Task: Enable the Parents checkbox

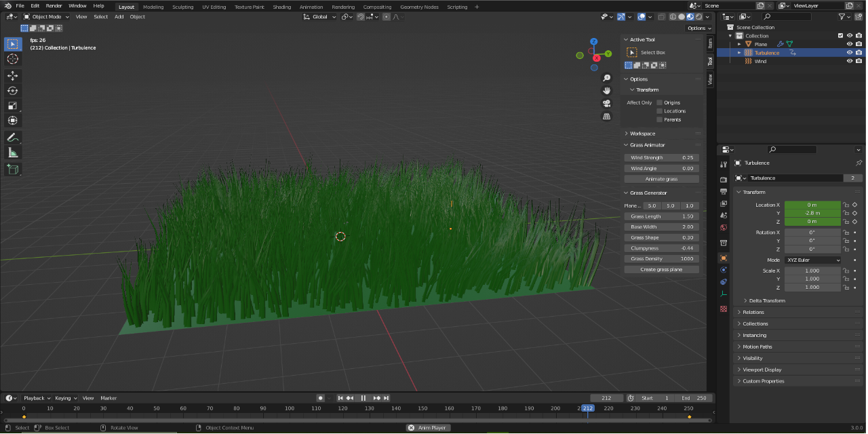Action: (659, 119)
